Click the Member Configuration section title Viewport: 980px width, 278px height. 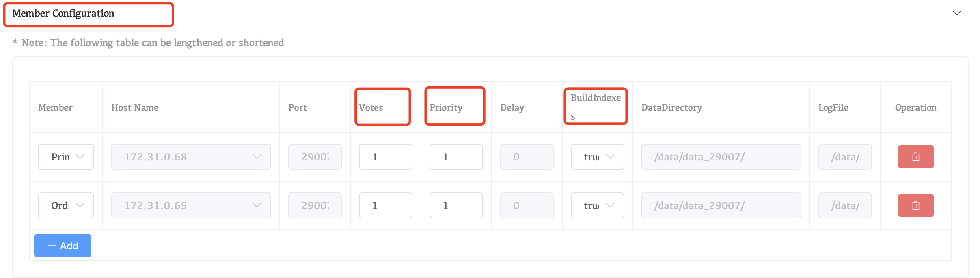click(63, 13)
